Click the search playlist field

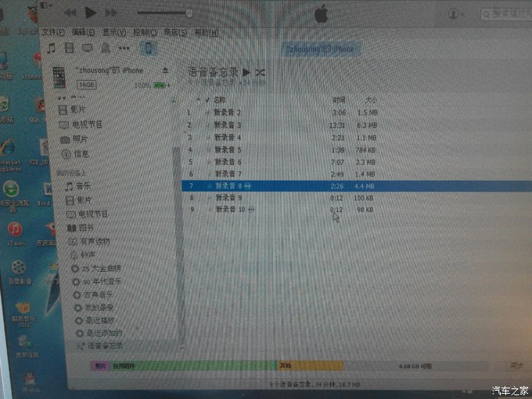coord(506,14)
